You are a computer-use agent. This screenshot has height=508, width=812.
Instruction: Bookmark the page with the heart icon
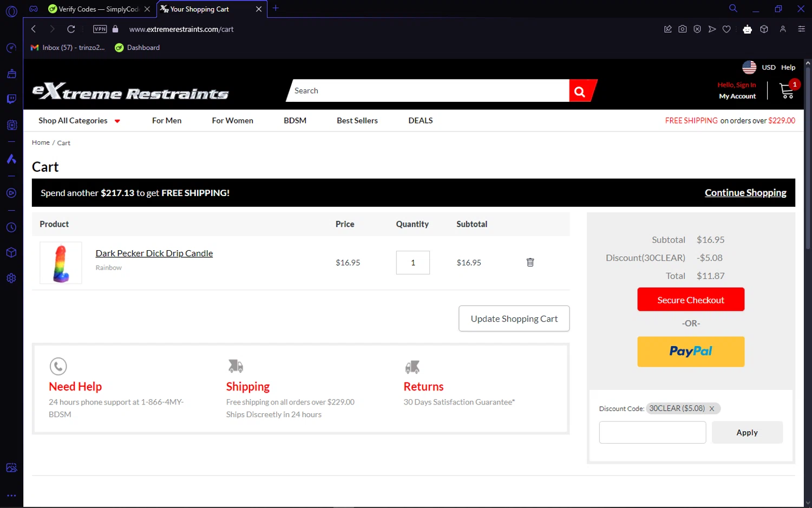[x=726, y=29]
